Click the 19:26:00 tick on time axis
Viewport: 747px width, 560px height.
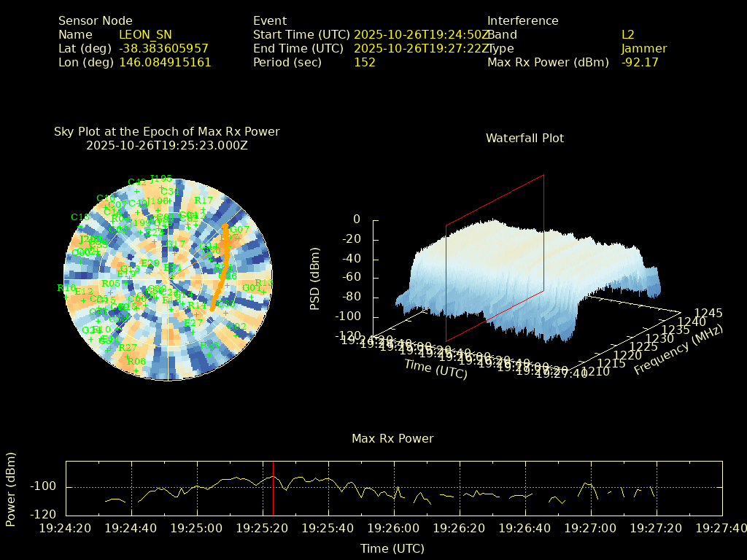click(394, 527)
